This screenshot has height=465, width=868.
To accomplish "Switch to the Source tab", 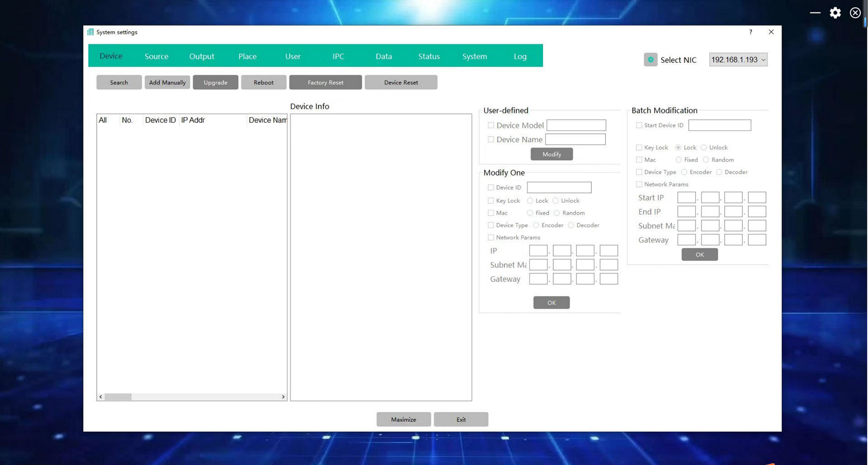I will [x=156, y=56].
